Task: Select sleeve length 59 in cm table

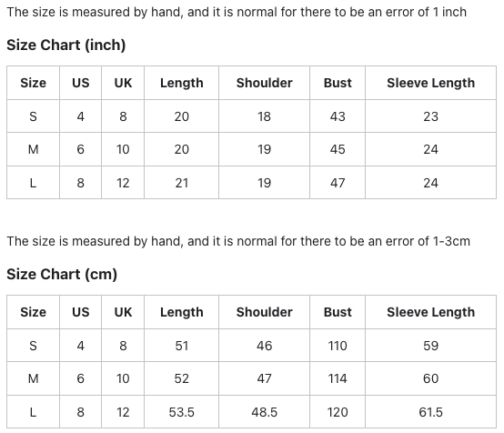Action: [x=430, y=346]
